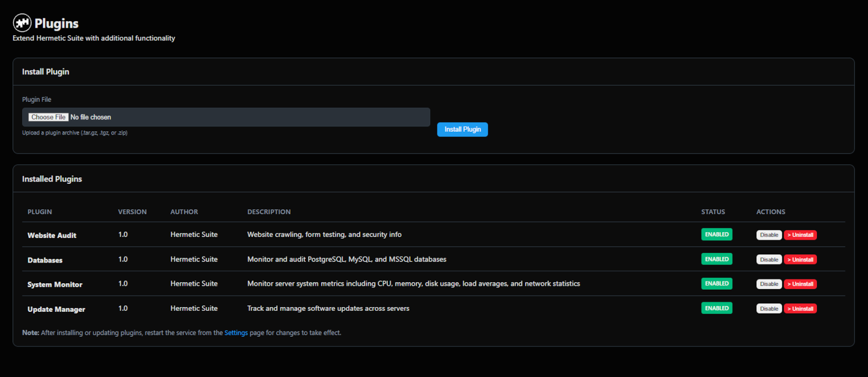Click the STATUS column header
This screenshot has height=377, width=868.
pos(713,212)
